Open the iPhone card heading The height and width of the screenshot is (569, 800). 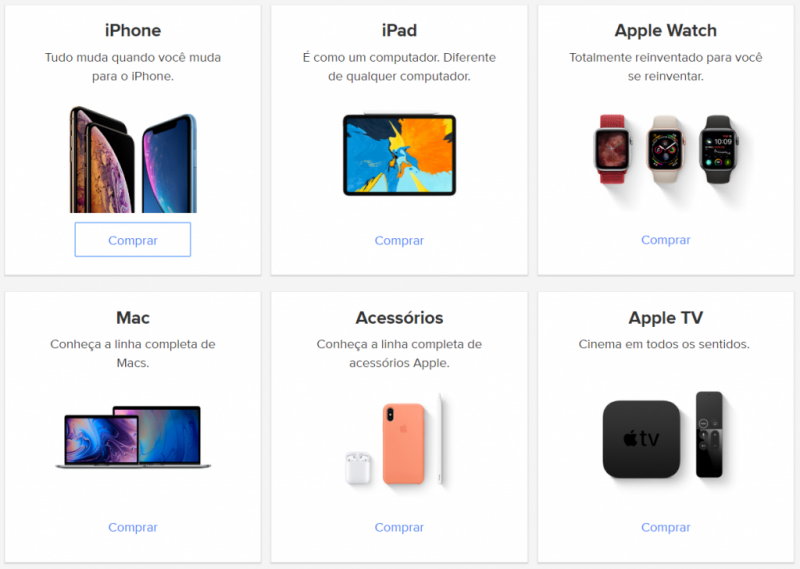point(133,31)
